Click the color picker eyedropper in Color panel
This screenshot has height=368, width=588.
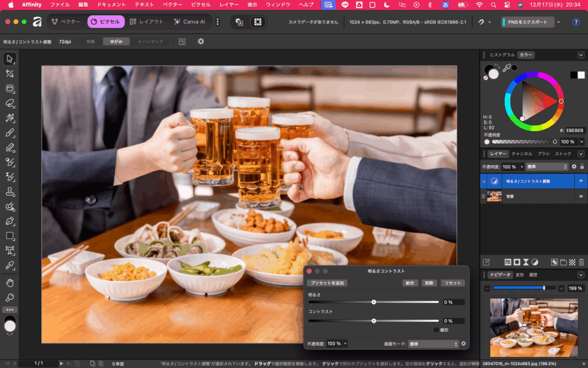[x=506, y=68]
